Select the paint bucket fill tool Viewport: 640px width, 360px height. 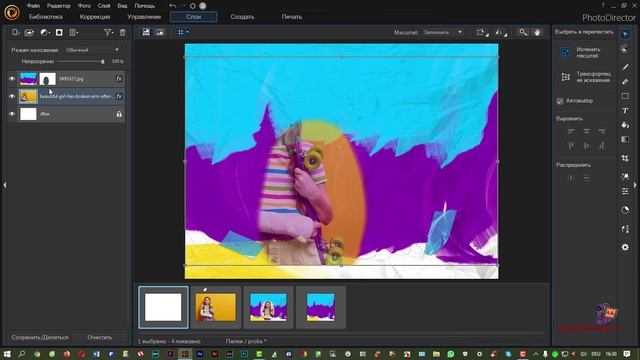(x=625, y=125)
